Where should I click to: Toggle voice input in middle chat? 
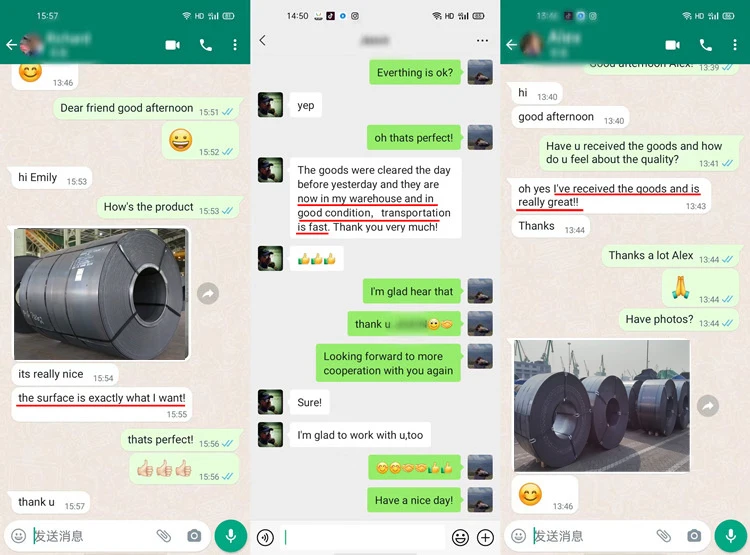click(265, 538)
